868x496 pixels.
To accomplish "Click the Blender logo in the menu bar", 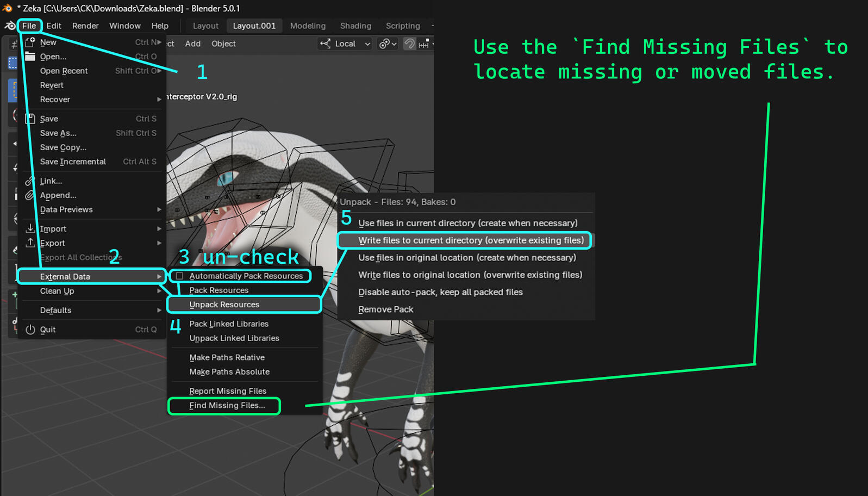I will [x=10, y=26].
